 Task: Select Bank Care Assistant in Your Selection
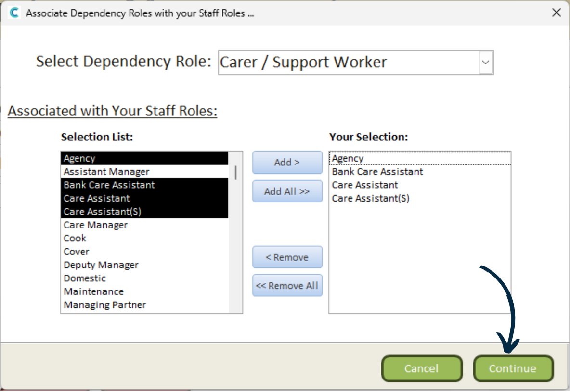pos(377,172)
